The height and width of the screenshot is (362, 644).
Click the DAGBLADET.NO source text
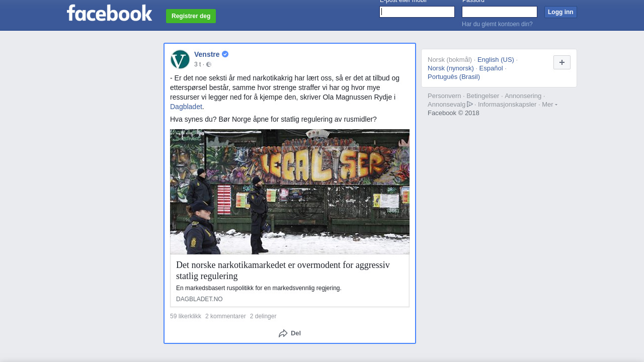(x=199, y=299)
